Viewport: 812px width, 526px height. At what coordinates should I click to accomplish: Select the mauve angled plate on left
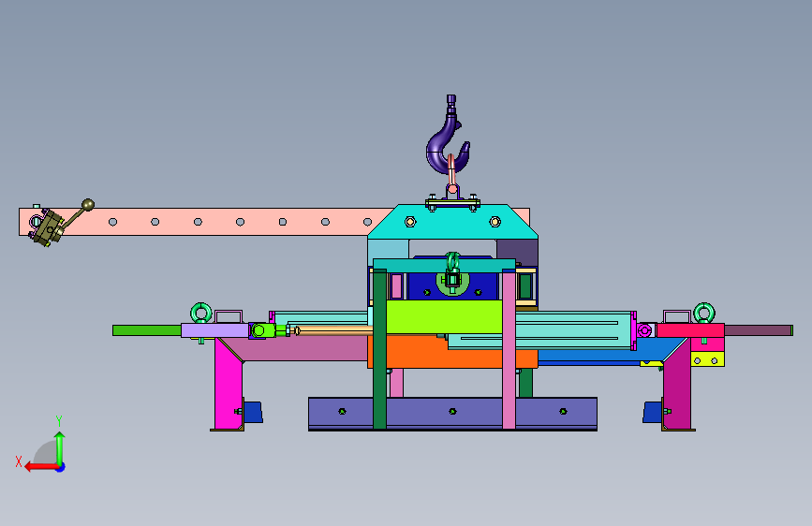click(x=301, y=349)
